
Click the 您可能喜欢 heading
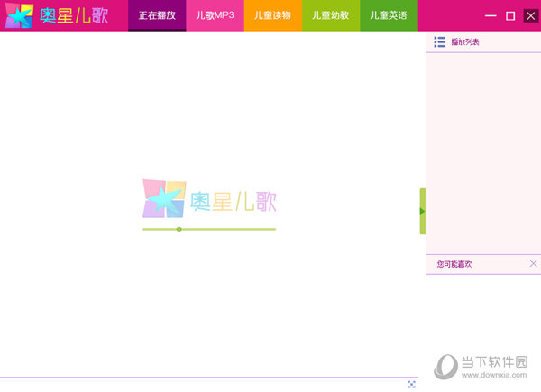(x=454, y=264)
